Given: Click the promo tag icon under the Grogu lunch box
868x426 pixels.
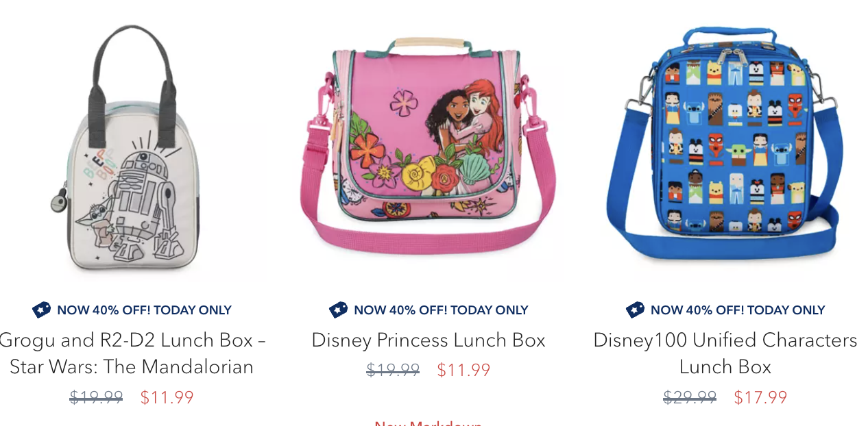Looking at the screenshot, I should click(x=41, y=310).
